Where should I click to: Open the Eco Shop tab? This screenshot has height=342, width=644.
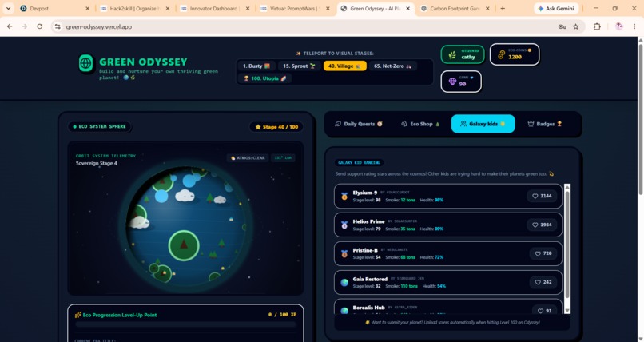[420, 124]
